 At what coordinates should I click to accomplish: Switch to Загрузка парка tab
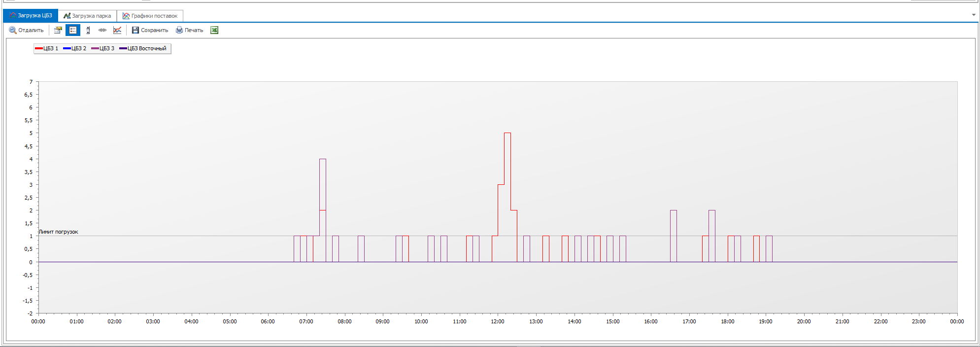tap(87, 16)
